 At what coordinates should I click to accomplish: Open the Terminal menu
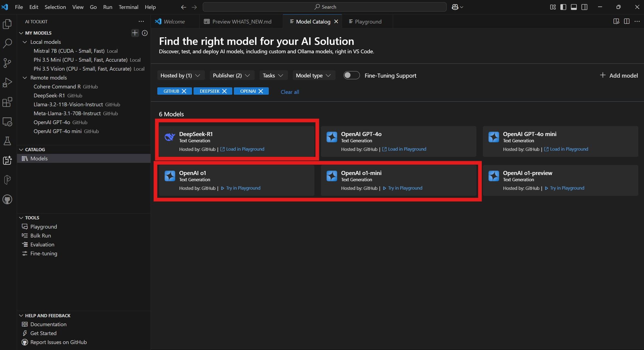tap(128, 7)
